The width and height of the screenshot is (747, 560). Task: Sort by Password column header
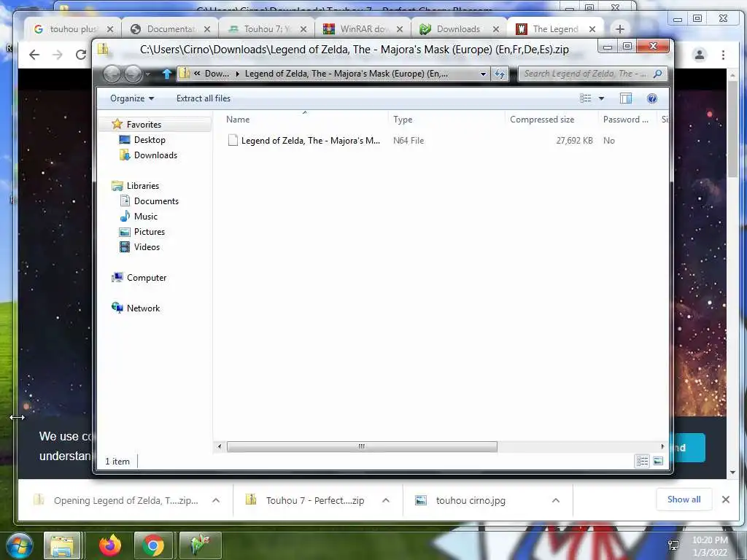[627, 120]
